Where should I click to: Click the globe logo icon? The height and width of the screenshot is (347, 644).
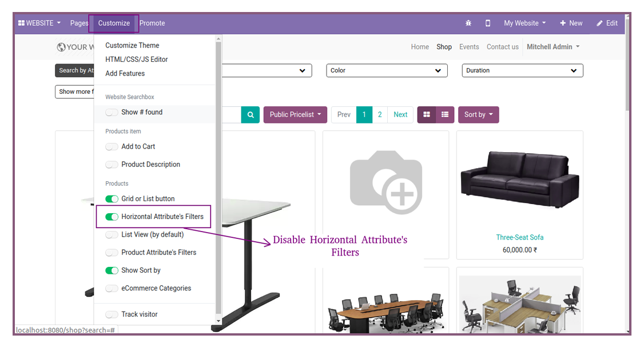(61, 47)
